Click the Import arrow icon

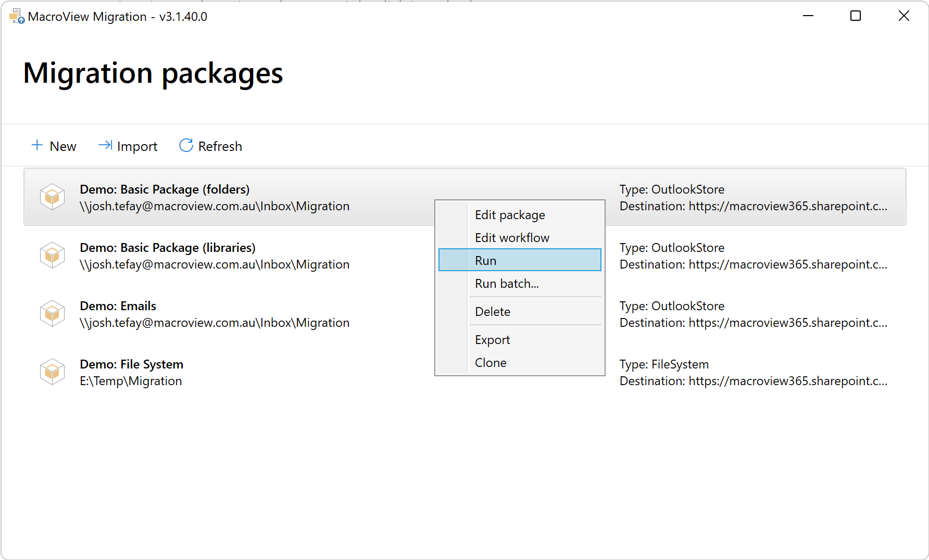tap(105, 145)
